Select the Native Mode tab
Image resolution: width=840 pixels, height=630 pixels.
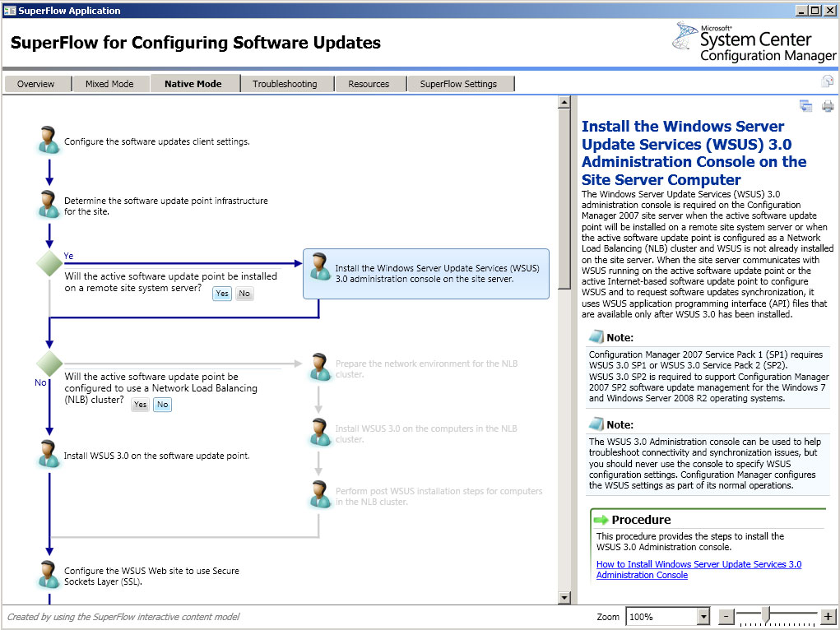tap(193, 84)
